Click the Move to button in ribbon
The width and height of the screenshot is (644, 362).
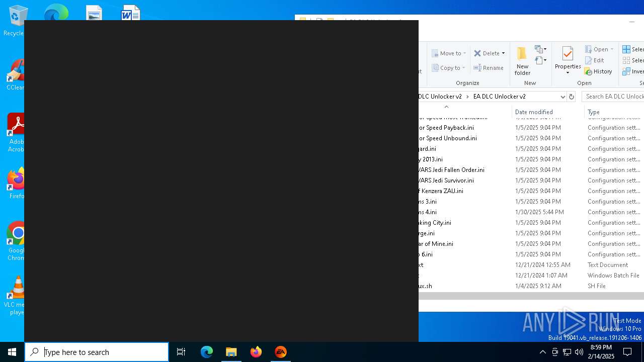point(449,53)
